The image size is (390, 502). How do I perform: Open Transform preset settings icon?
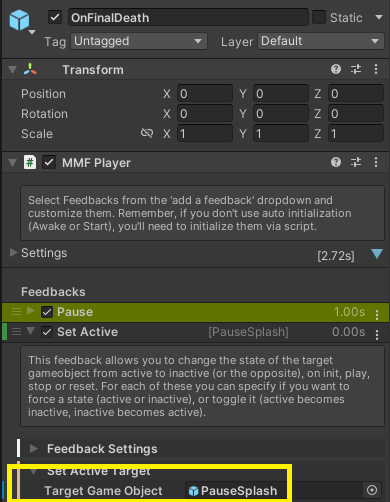click(356, 69)
